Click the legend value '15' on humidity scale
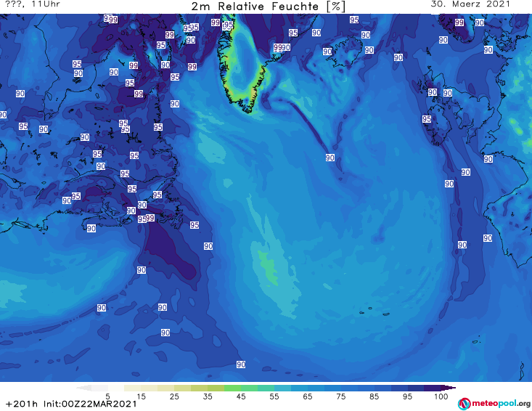This screenshot has width=532, height=411. pyautogui.click(x=141, y=396)
